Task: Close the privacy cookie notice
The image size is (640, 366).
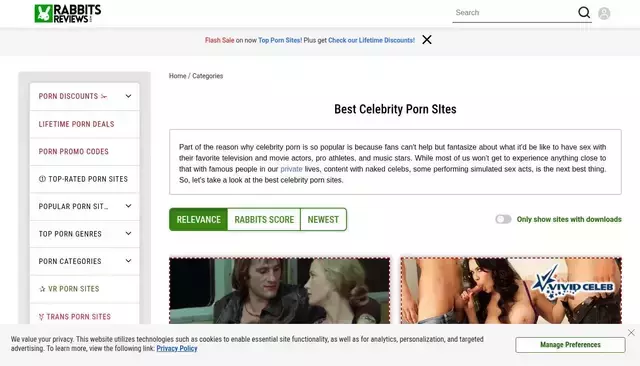Action: 631,333
